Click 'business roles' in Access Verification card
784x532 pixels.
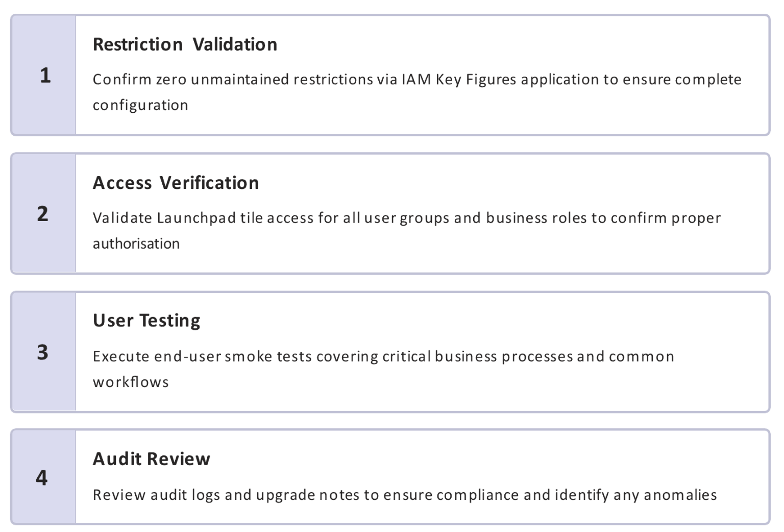[536, 218]
